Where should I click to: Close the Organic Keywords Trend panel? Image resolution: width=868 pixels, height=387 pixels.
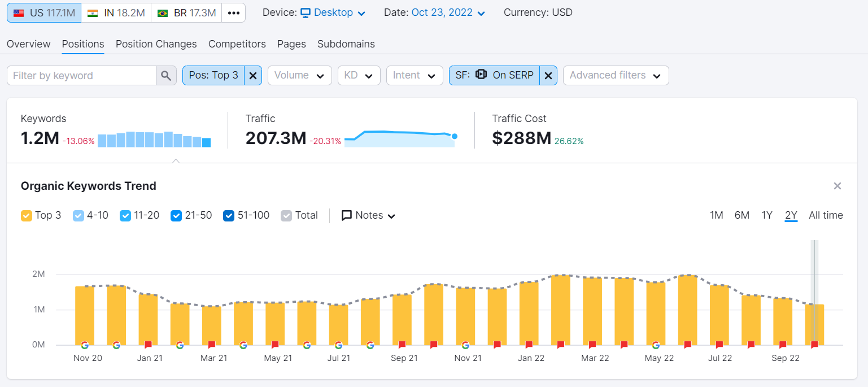pyautogui.click(x=838, y=186)
